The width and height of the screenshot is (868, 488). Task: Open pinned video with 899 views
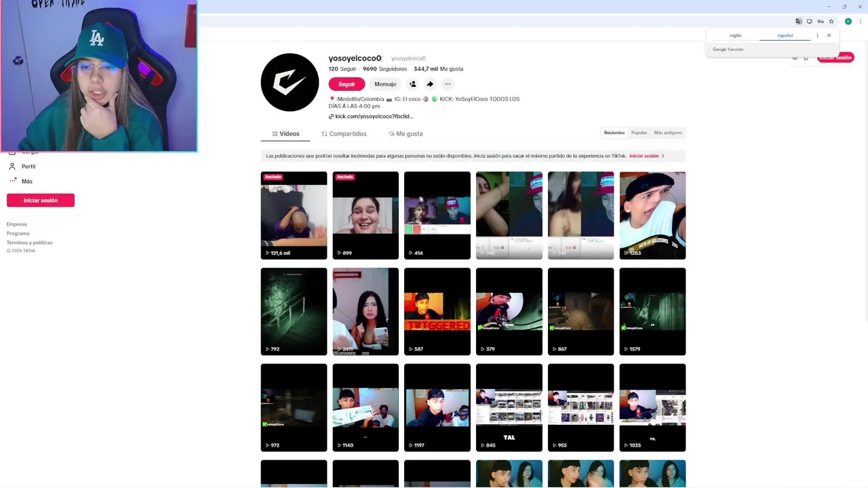366,216
